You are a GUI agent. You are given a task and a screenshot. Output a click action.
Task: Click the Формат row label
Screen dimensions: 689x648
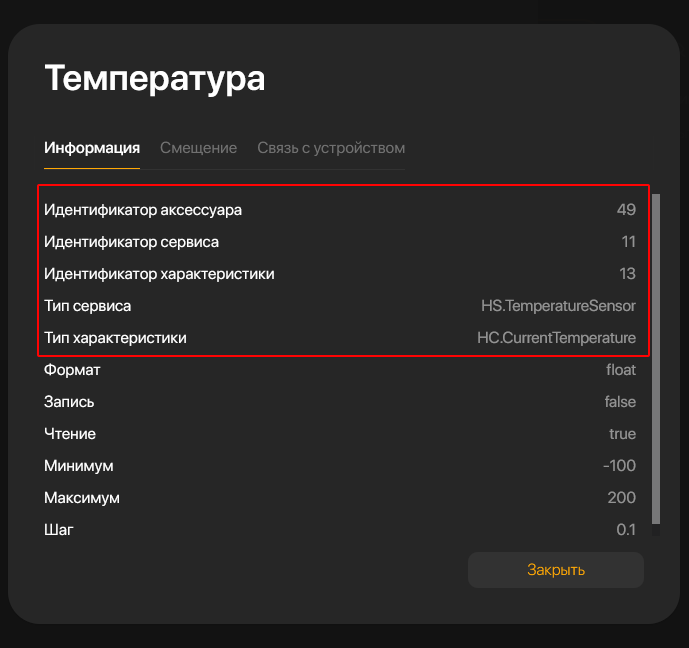coord(72,370)
